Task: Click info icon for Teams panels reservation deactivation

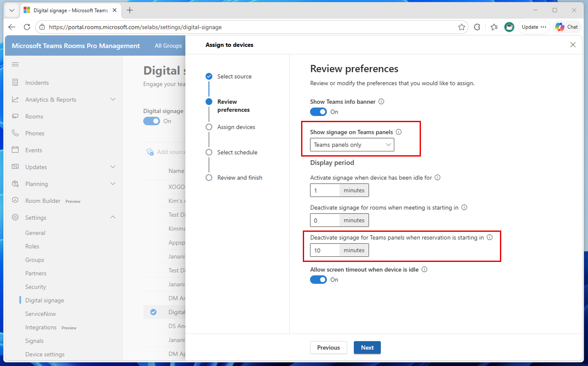Action: pos(490,237)
